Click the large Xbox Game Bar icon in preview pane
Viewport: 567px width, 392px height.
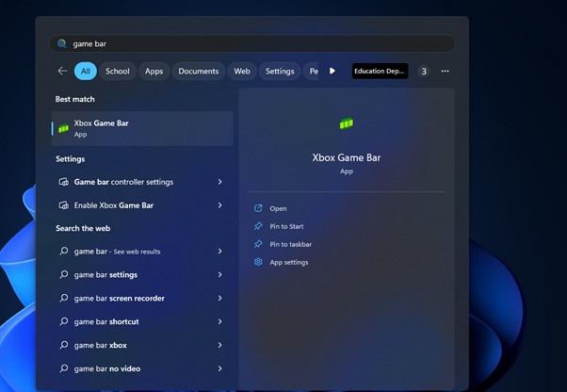pyautogui.click(x=347, y=123)
